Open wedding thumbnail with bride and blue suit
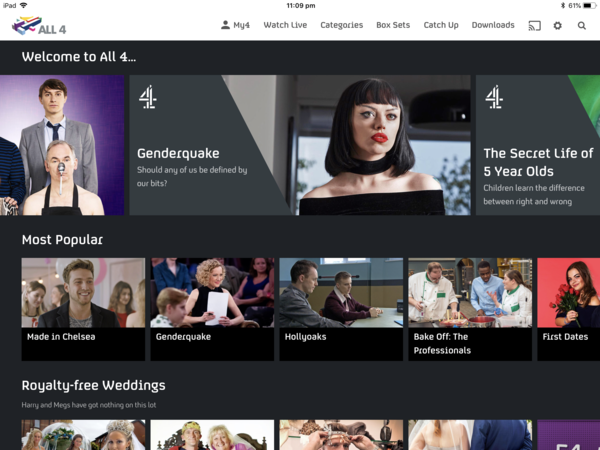 click(470, 435)
